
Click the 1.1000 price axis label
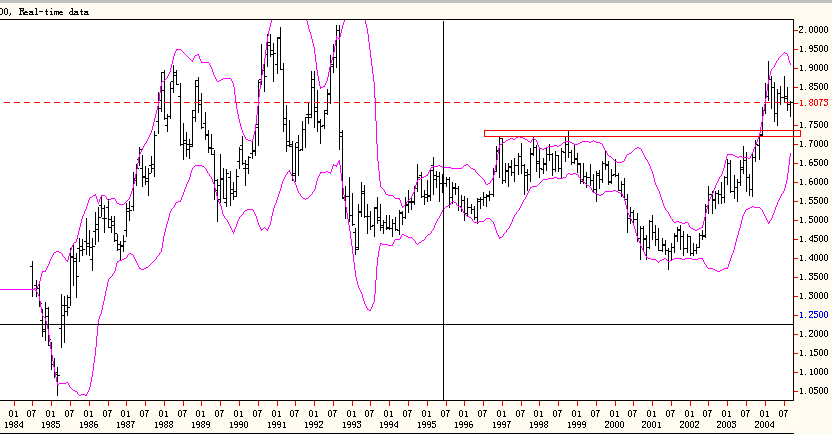click(x=813, y=372)
